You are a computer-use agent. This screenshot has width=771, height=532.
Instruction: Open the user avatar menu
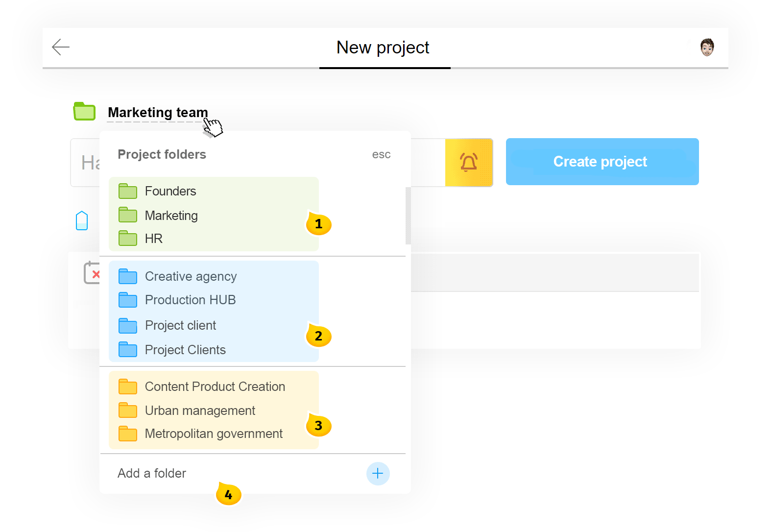pyautogui.click(x=707, y=48)
